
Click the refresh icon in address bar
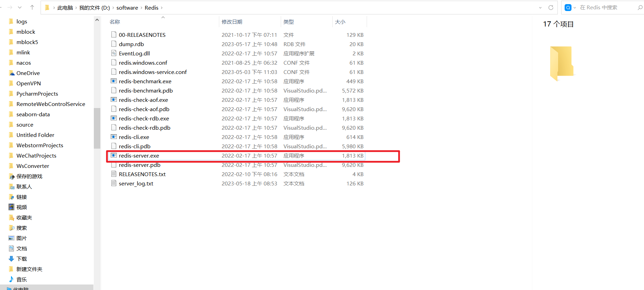pyautogui.click(x=551, y=8)
